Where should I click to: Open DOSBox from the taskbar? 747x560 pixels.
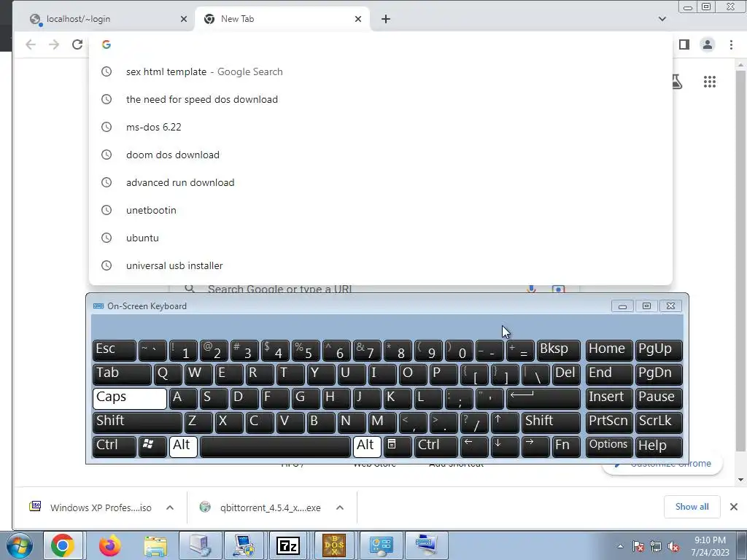[334, 545]
